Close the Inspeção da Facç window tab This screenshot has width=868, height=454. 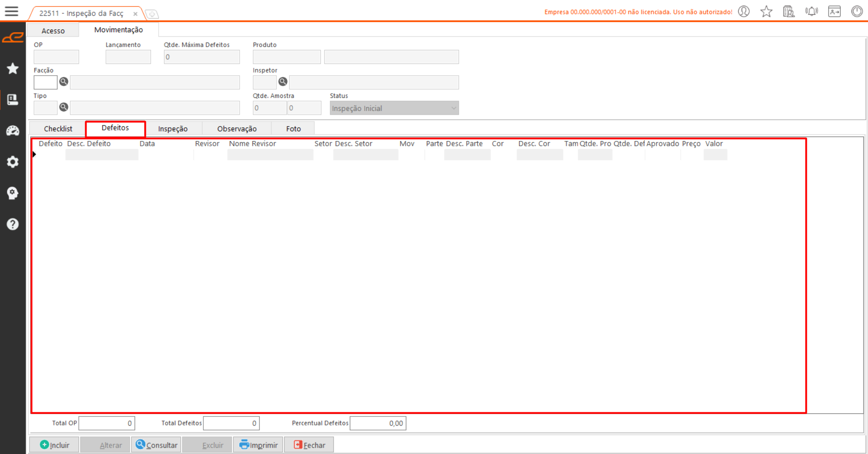click(x=135, y=14)
